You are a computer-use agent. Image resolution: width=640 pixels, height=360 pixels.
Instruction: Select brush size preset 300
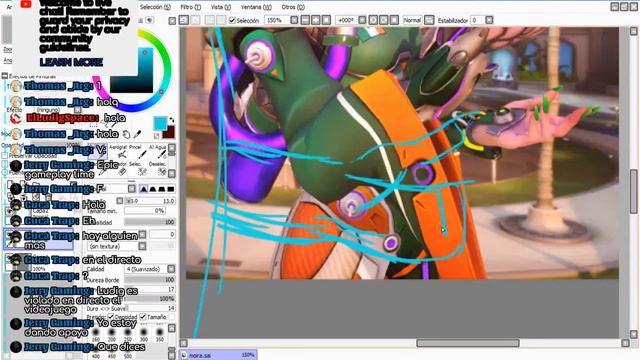coord(144,335)
